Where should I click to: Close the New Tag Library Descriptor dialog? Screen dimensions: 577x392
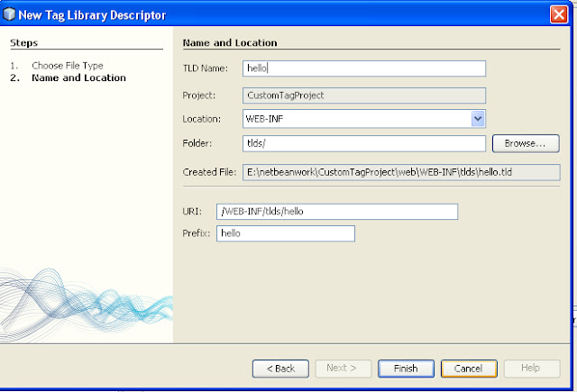[x=559, y=14]
